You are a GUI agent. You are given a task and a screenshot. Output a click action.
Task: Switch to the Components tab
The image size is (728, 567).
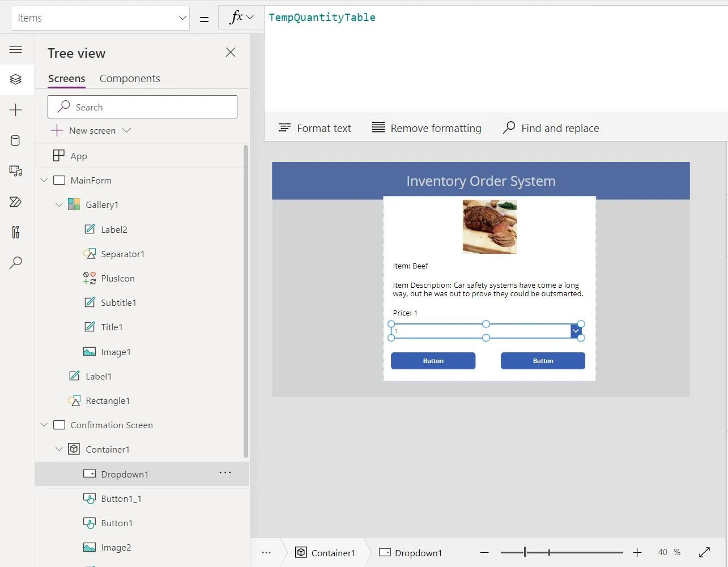130,78
